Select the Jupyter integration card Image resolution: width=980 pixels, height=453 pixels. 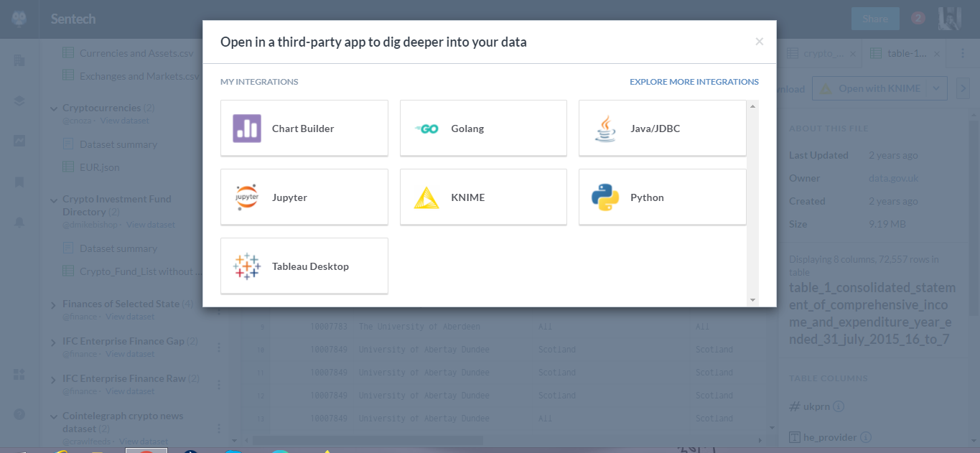pos(304,197)
